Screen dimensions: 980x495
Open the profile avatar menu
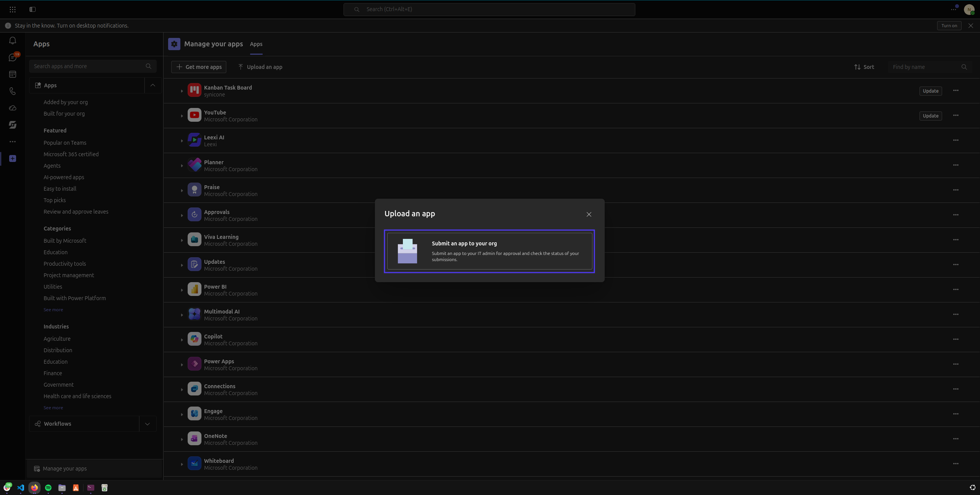point(969,10)
